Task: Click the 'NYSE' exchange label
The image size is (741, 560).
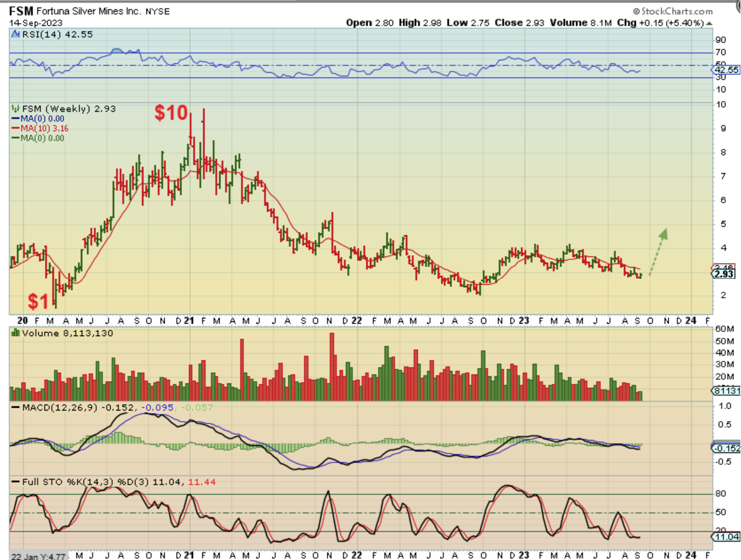Action: tap(157, 11)
